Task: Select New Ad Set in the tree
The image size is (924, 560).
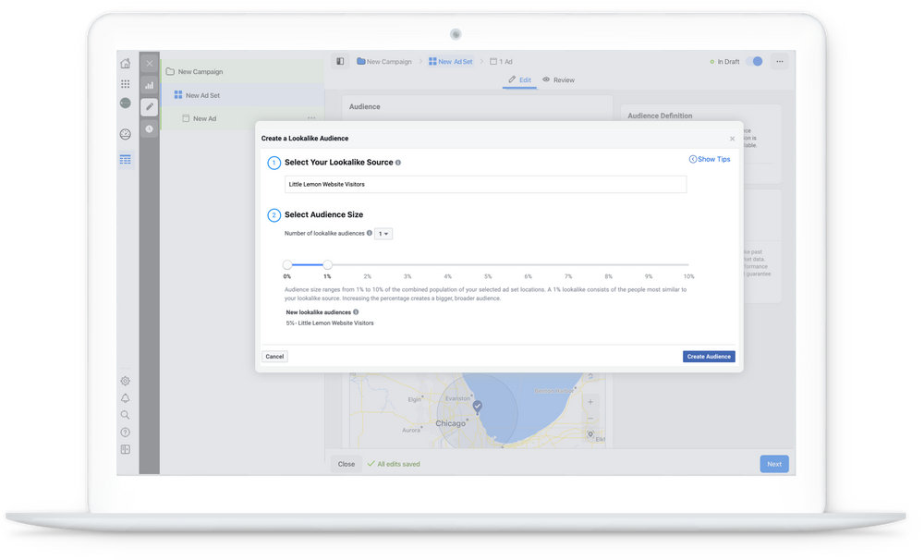Action: click(x=242, y=95)
